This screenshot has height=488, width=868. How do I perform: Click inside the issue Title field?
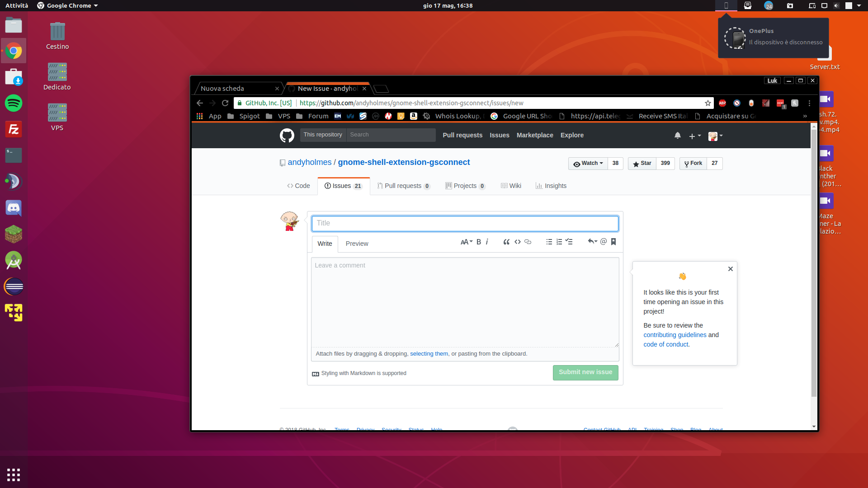pos(465,223)
